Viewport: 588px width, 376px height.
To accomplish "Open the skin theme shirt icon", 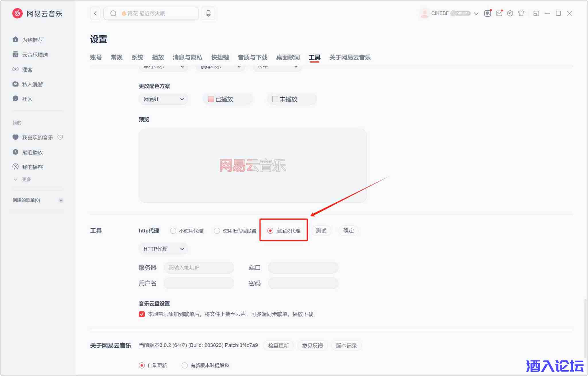I will pos(521,13).
